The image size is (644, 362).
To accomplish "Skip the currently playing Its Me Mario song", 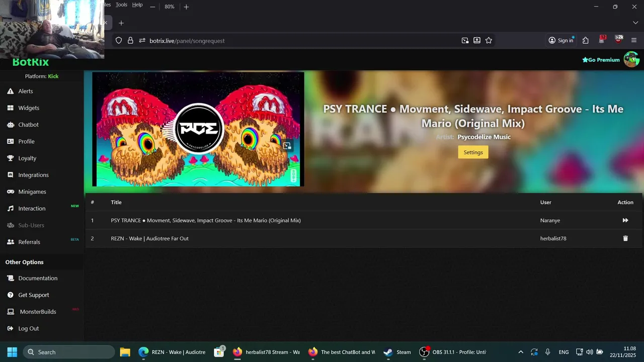I will 625,220.
